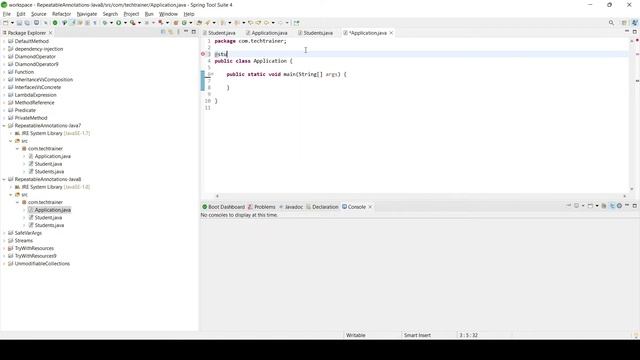Close the *Application.java editor tab
The height and width of the screenshot is (360, 640).
click(x=391, y=33)
